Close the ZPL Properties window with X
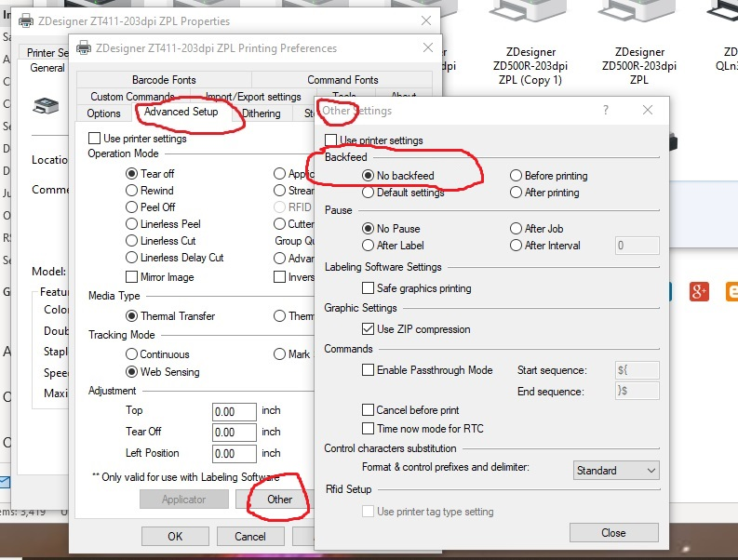The height and width of the screenshot is (560, 738). (426, 20)
